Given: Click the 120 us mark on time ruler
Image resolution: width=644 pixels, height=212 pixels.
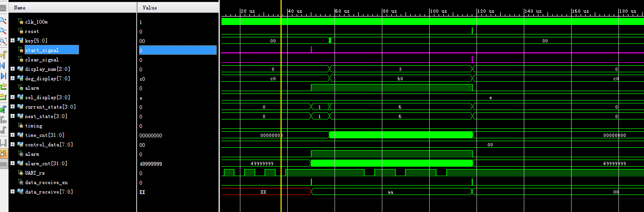Looking at the screenshot, I should point(486,11).
